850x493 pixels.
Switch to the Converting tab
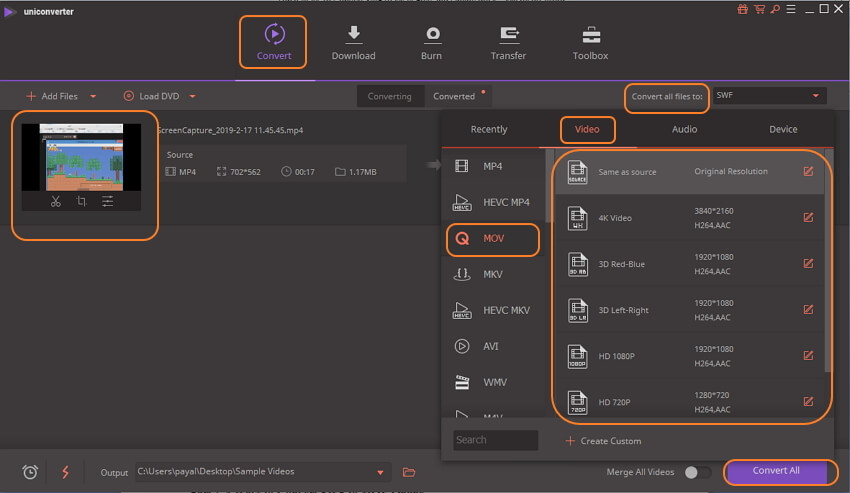tap(390, 96)
